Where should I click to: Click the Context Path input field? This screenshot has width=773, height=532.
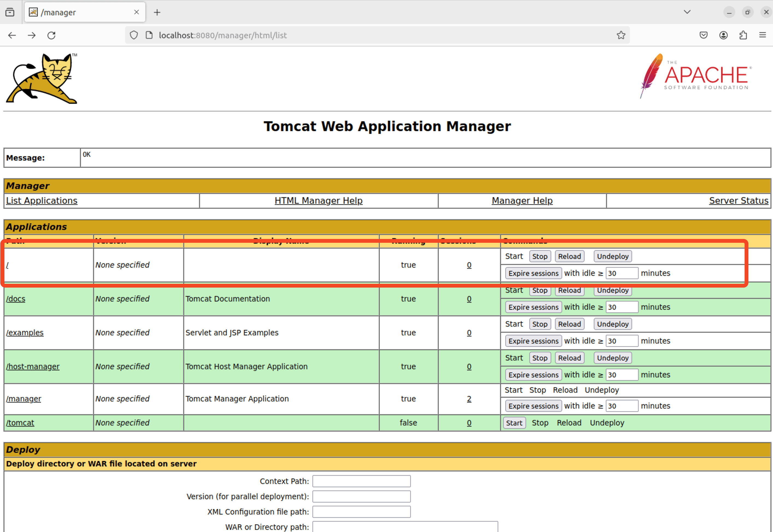coord(361,481)
